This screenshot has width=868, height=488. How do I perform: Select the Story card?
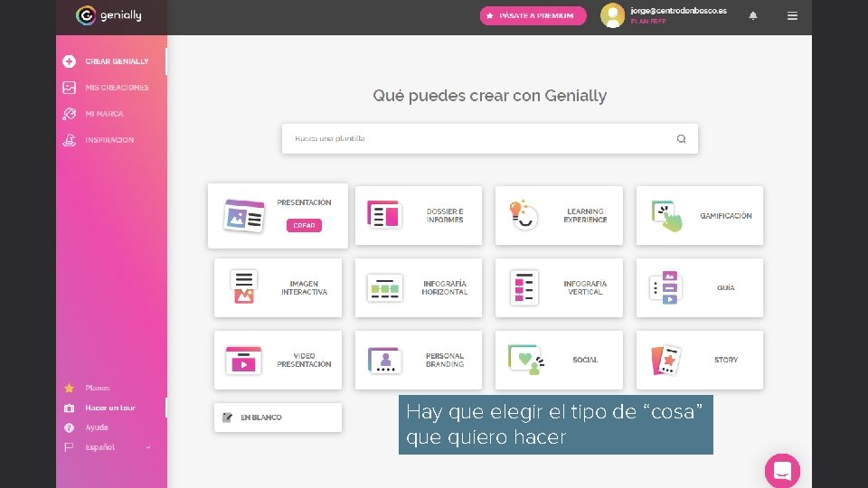pos(700,361)
